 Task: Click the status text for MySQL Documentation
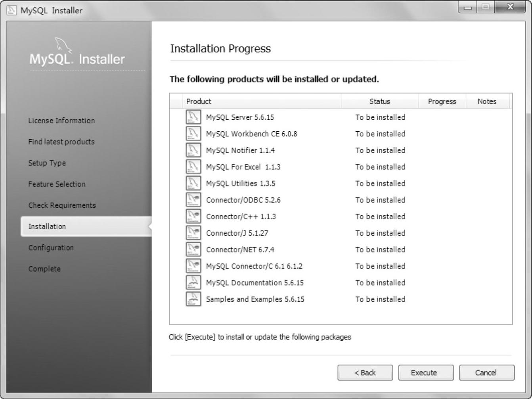click(380, 283)
